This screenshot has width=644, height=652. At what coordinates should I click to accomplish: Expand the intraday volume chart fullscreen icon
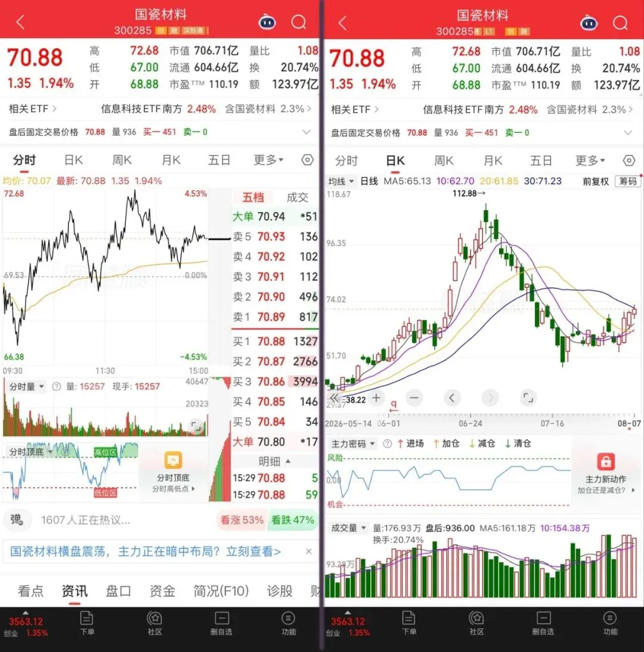[x=196, y=427]
